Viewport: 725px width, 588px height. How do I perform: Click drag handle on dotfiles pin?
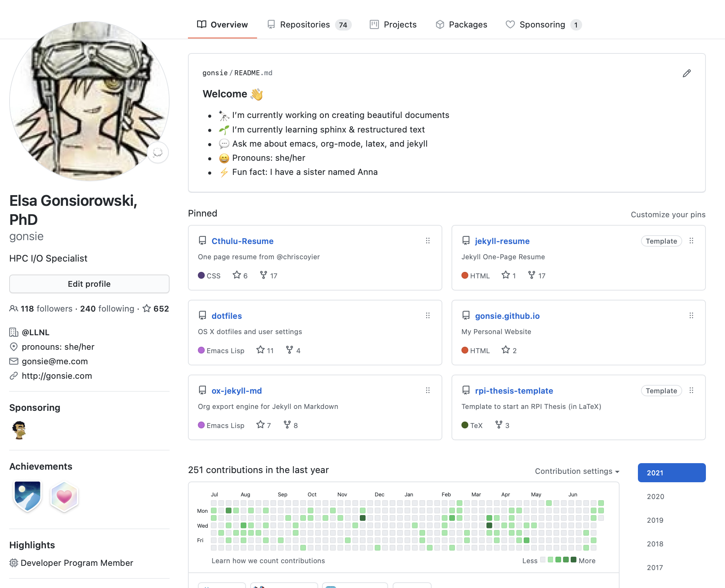428,315
